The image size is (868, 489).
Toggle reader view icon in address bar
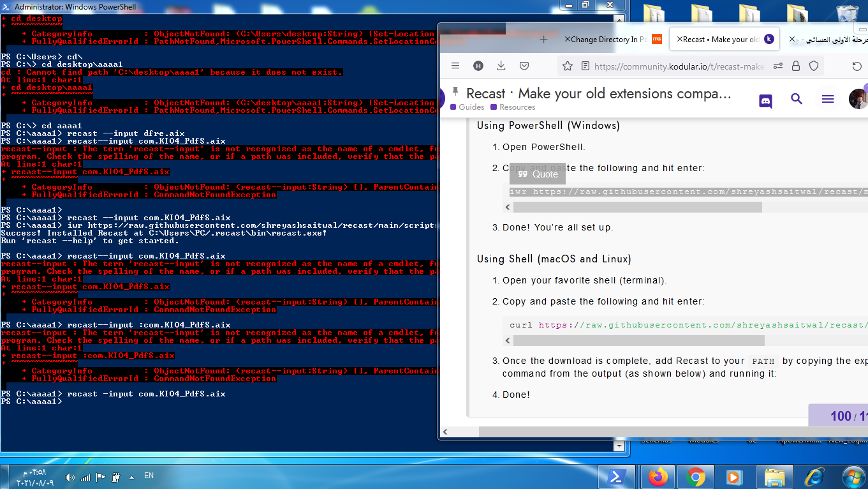[x=585, y=66]
